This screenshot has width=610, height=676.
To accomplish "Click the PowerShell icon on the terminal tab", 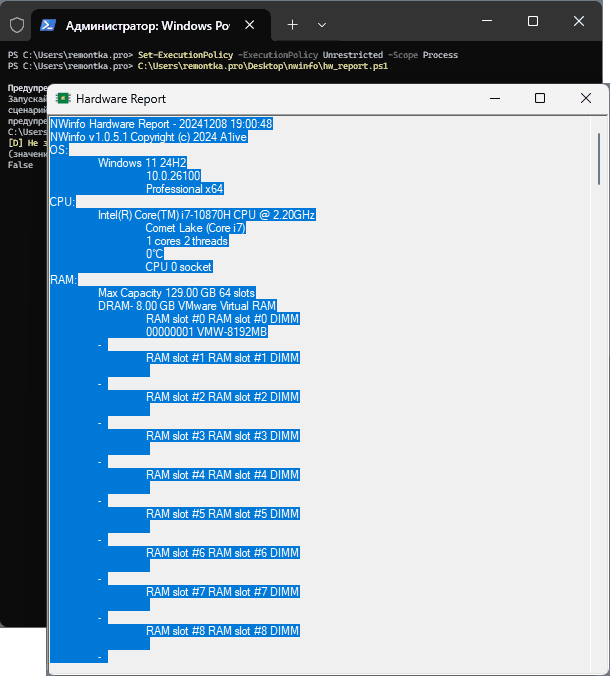I will tap(48, 25).
